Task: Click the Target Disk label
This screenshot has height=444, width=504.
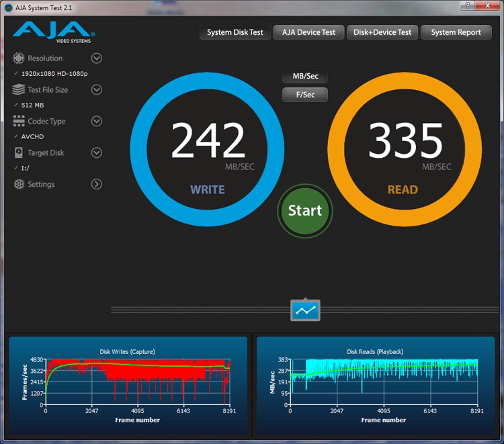Action: click(x=46, y=152)
